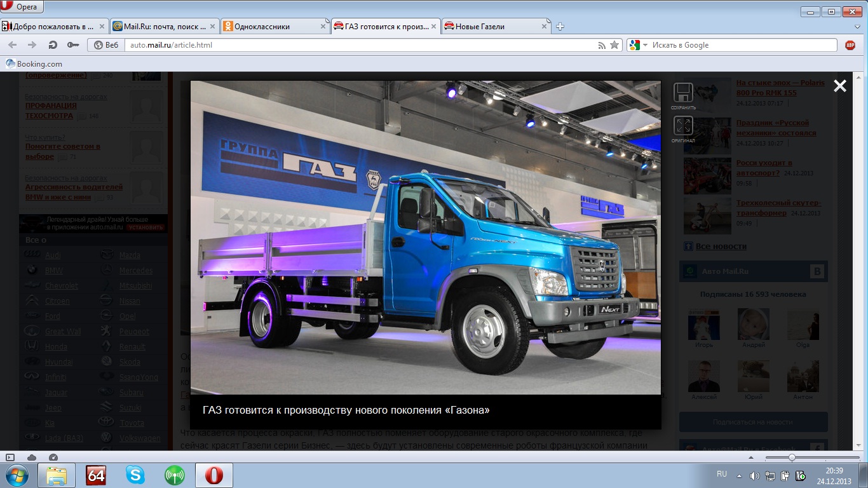Open the Оригинал full-size image icon
Viewport: 868px width, 488px height.
pyautogui.click(x=683, y=126)
